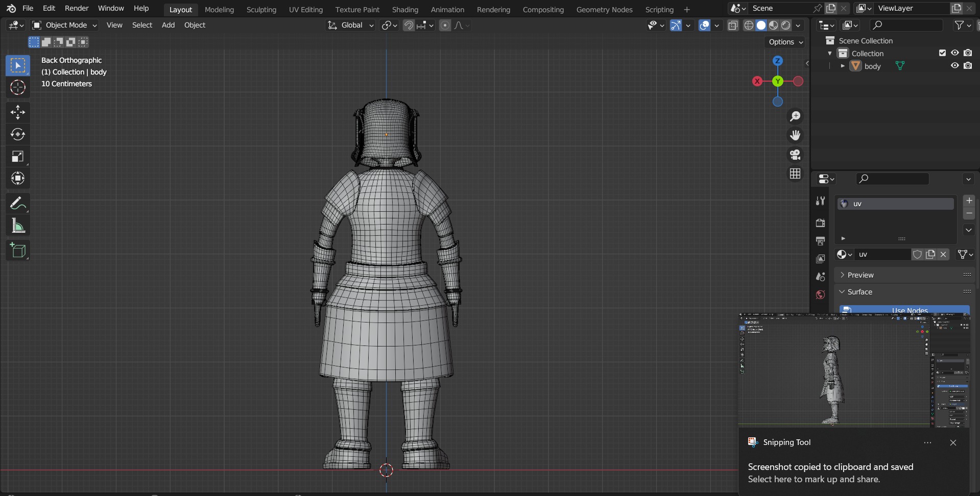Toggle snapping magnet in header
Image resolution: width=980 pixels, height=496 pixels.
(409, 26)
